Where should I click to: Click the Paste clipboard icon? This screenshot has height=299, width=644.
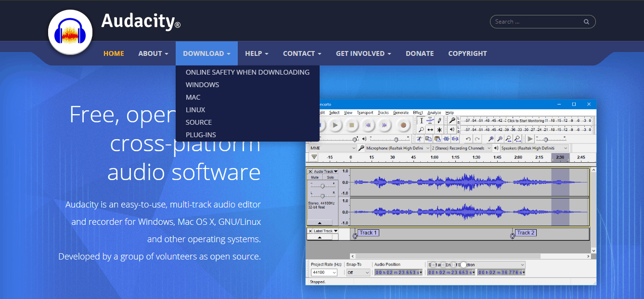(x=438, y=139)
